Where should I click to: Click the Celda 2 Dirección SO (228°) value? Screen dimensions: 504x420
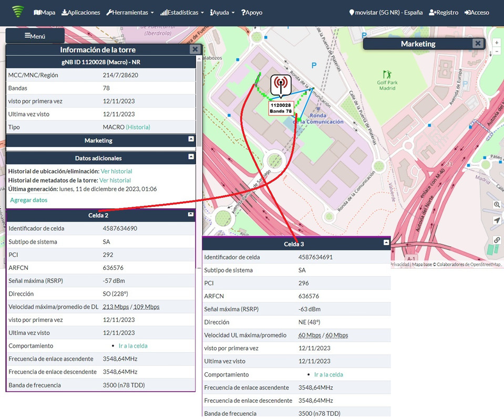pyautogui.click(x=116, y=293)
